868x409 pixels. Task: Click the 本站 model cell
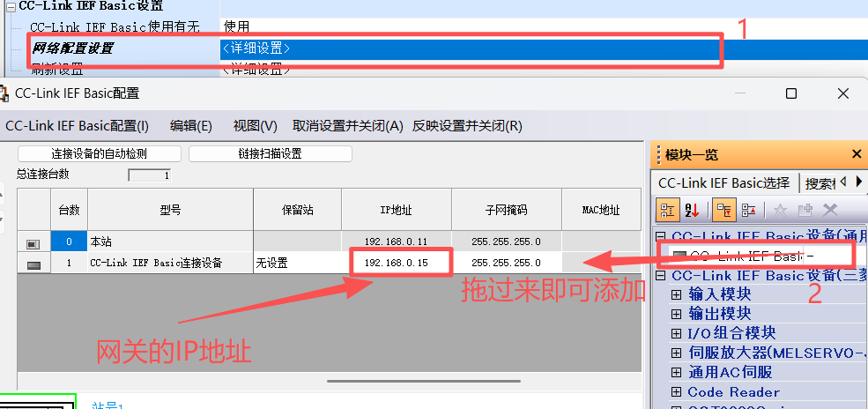coord(170,242)
